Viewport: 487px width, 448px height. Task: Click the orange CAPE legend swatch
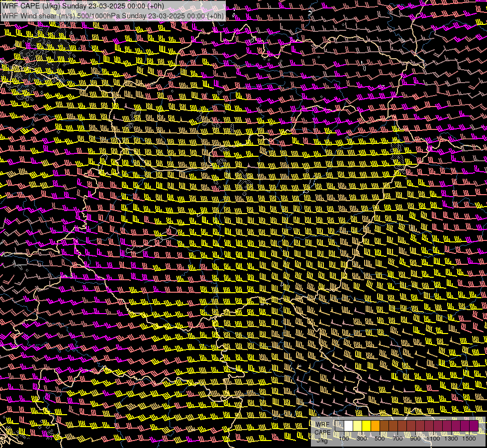pos(375,426)
